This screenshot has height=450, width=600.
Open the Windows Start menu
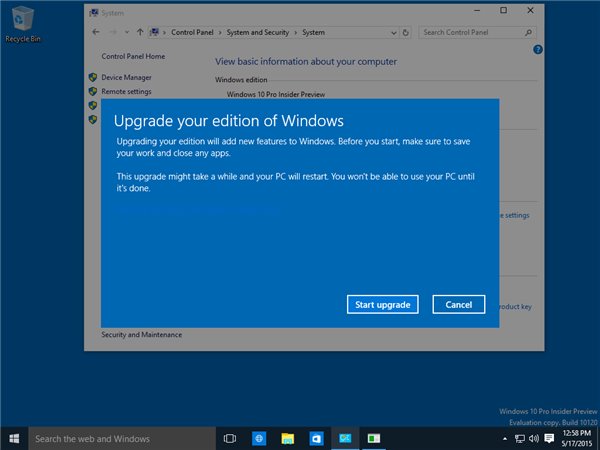14,438
